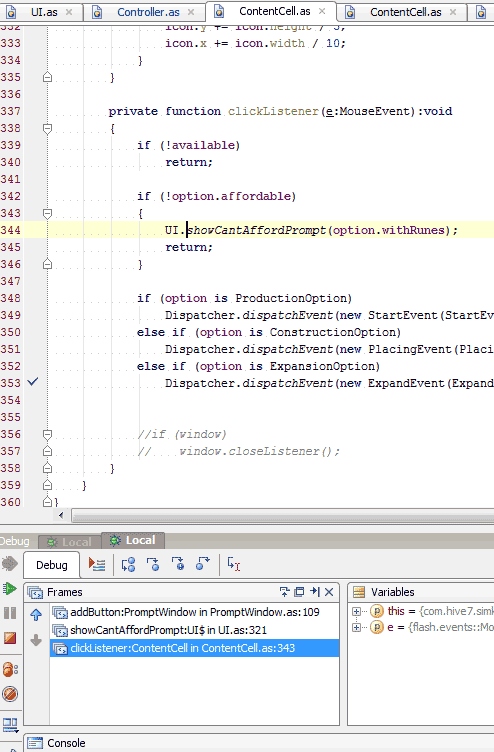Click fold marker at line 358
The height and width of the screenshot is (752, 494).
click(47, 468)
